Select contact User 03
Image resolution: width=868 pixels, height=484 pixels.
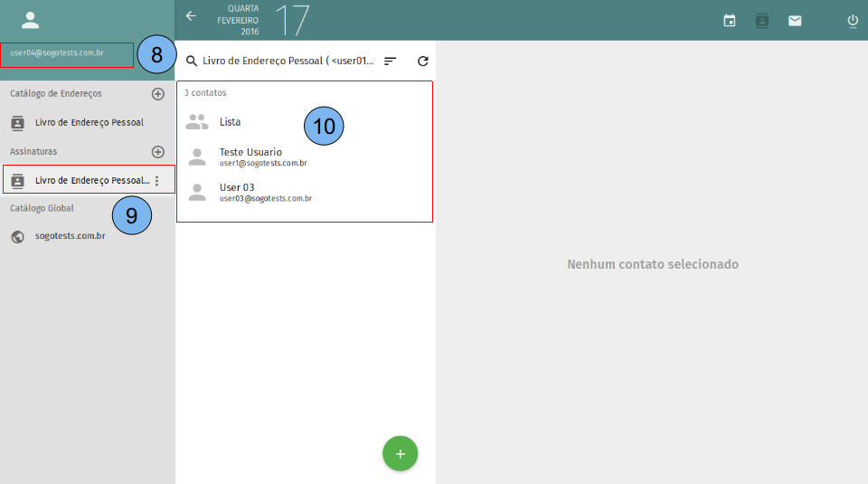[237, 192]
